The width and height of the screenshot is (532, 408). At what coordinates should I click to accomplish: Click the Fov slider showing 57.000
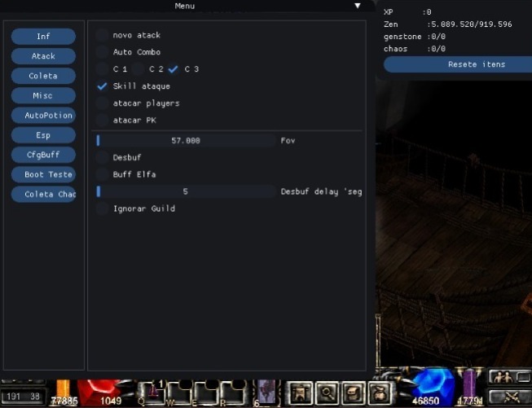[x=186, y=141]
